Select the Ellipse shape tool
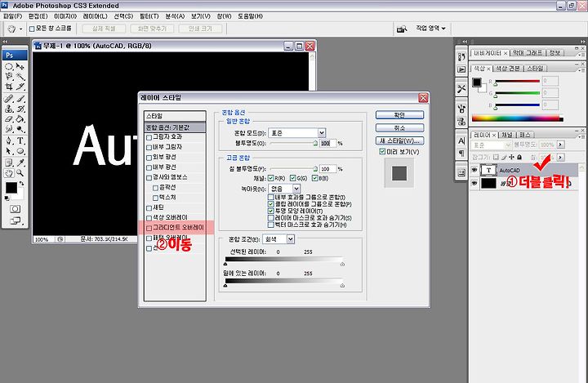 point(20,151)
